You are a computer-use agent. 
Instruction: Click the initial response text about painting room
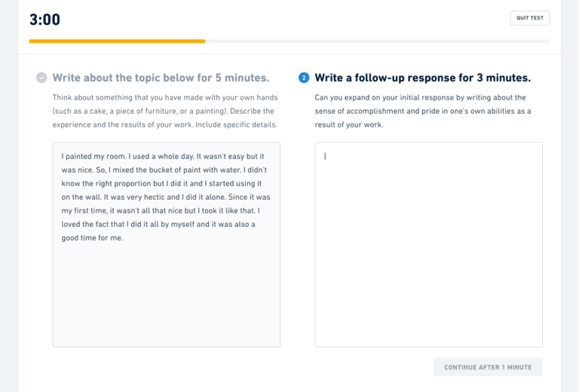[x=166, y=197]
